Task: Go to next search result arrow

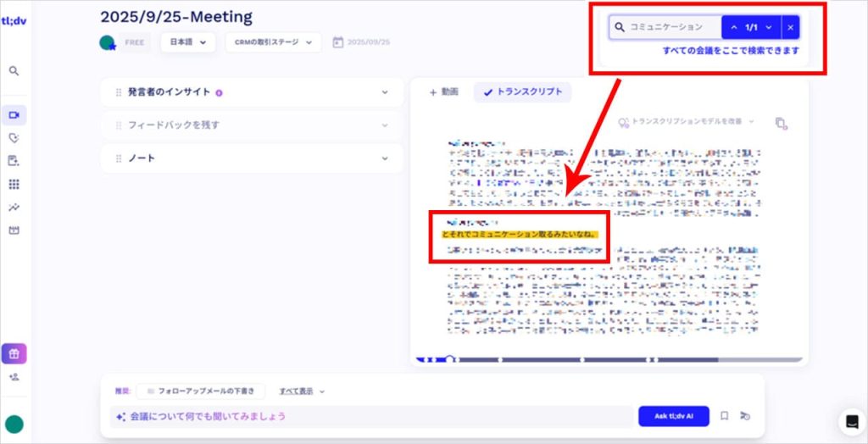Action: click(768, 28)
